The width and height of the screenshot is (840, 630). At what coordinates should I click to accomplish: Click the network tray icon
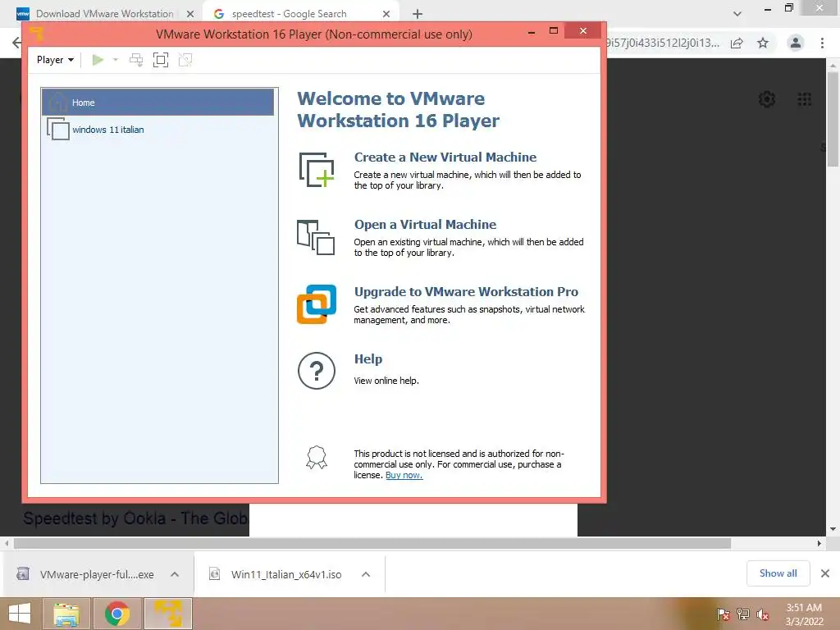click(x=743, y=614)
